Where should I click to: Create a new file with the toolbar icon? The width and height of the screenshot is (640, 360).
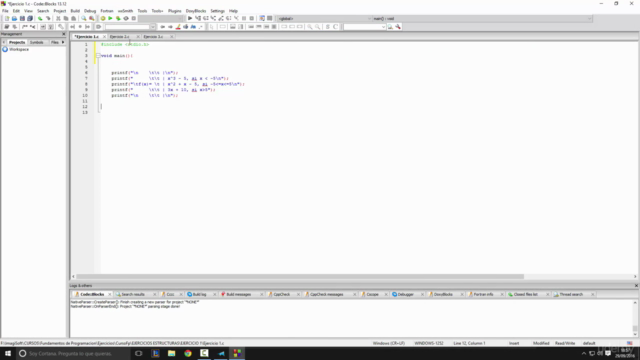(x=7, y=18)
